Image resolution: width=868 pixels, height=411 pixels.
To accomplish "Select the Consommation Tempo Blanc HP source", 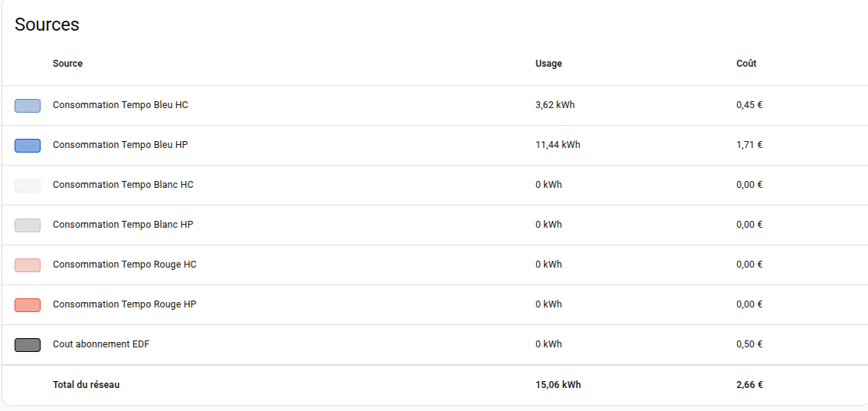I will 123,225.
